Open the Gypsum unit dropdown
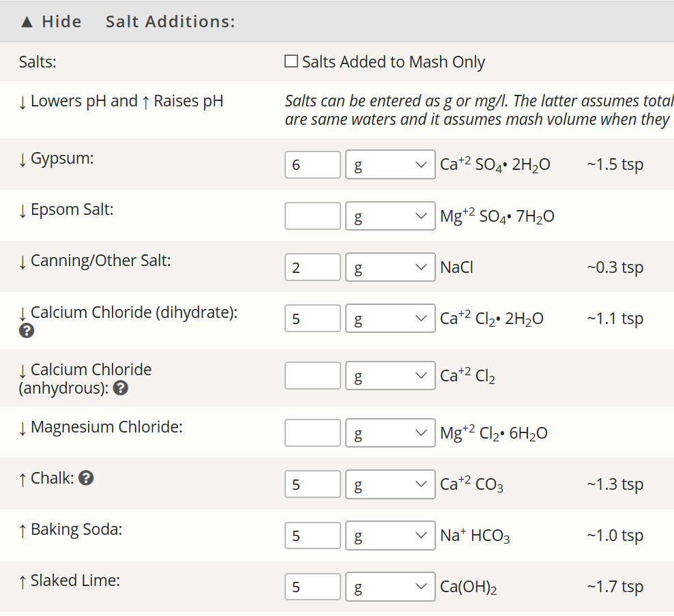 (390, 164)
